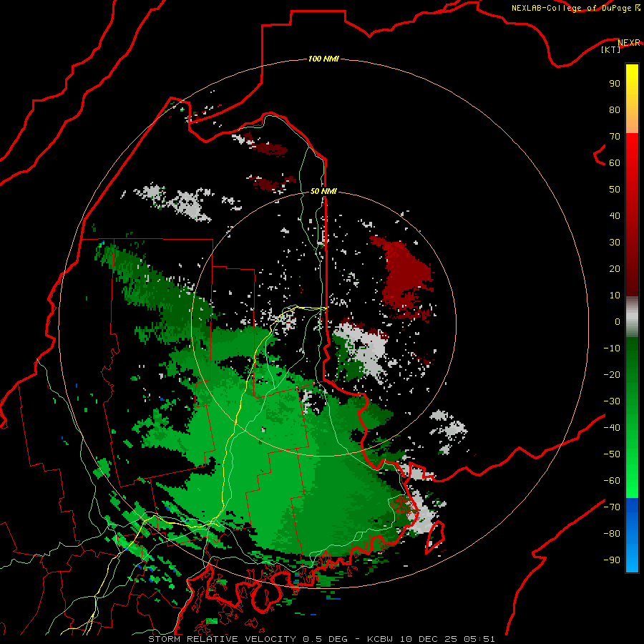Click the 60 value on velocity scale
644x644 pixels.
click(615, 162)
